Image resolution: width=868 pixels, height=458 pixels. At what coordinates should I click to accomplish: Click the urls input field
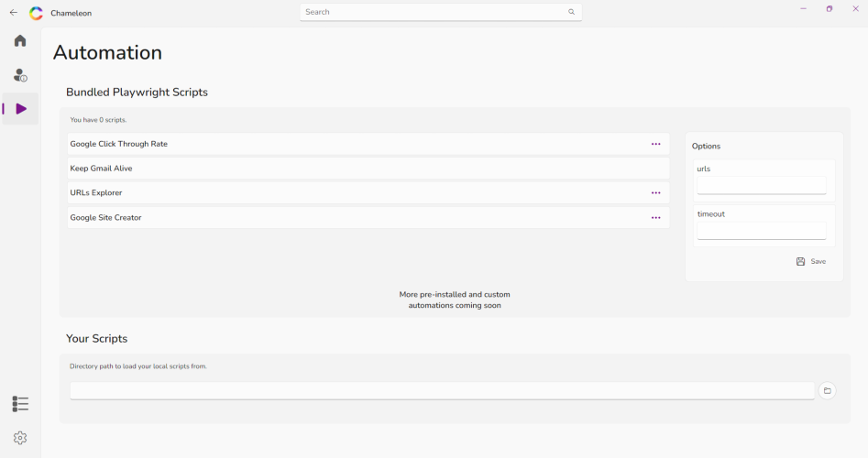(x=762, y=185)
